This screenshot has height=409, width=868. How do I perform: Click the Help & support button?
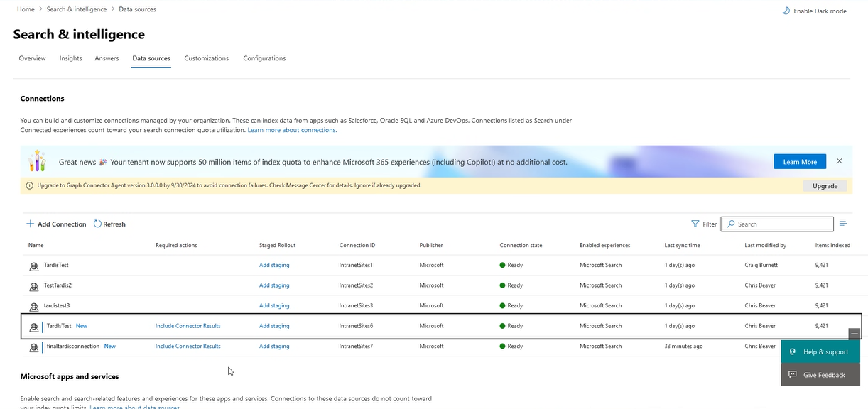coord(820,352)
